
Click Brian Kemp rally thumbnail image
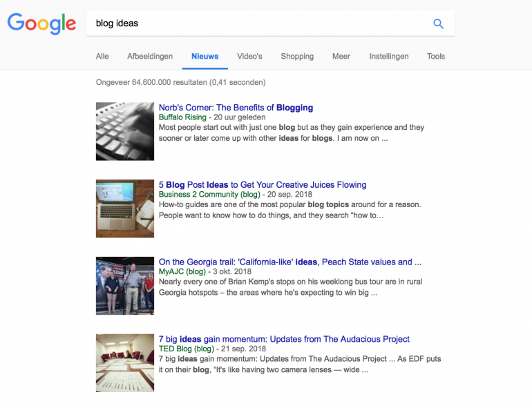coord(125,286)
